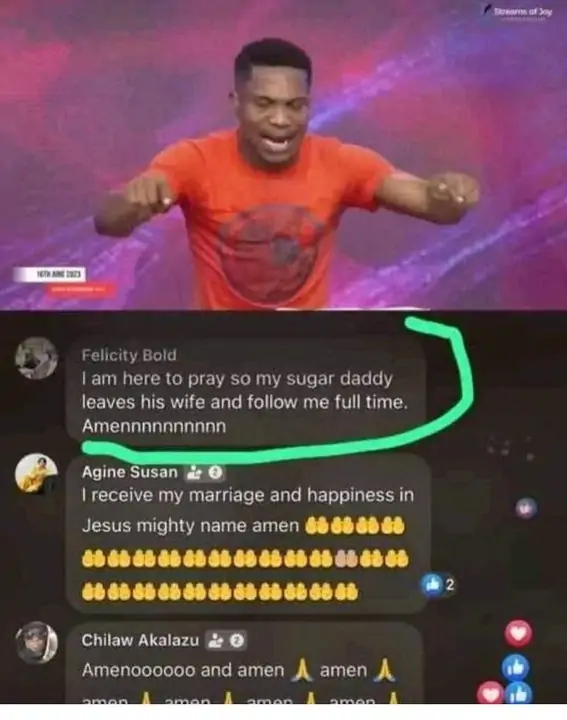Open Chilaw Akalazu's profile avatar
The image size is (567, 720).
36,642
